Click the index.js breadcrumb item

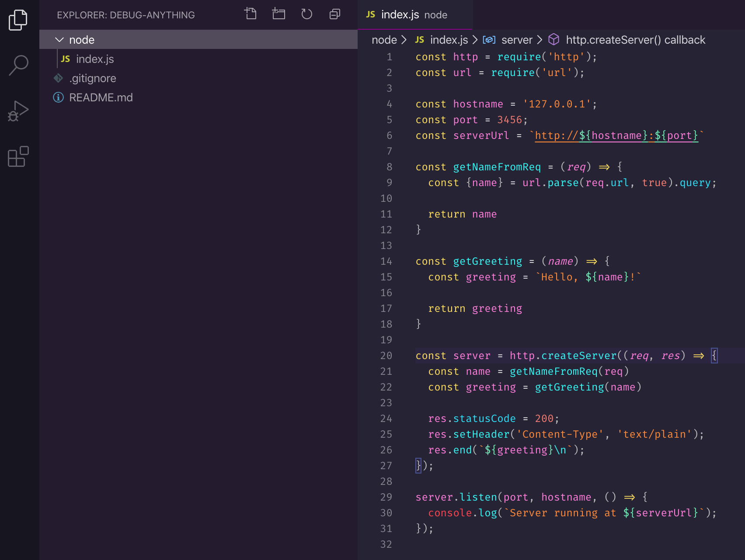coord(449,40)
